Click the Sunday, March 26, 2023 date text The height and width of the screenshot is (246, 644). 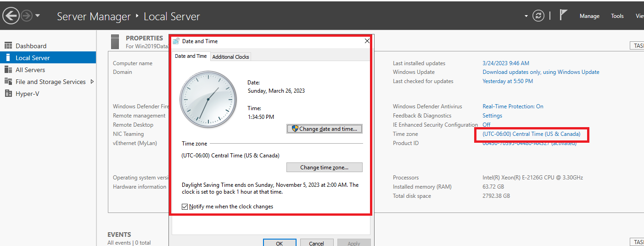276,91
